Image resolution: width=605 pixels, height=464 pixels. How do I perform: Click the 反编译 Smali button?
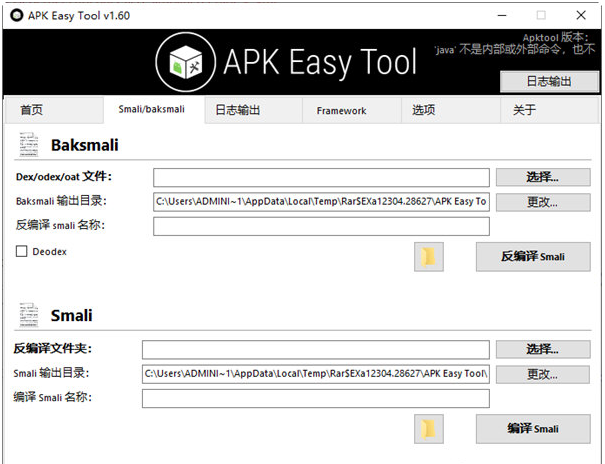coord(533,257)
